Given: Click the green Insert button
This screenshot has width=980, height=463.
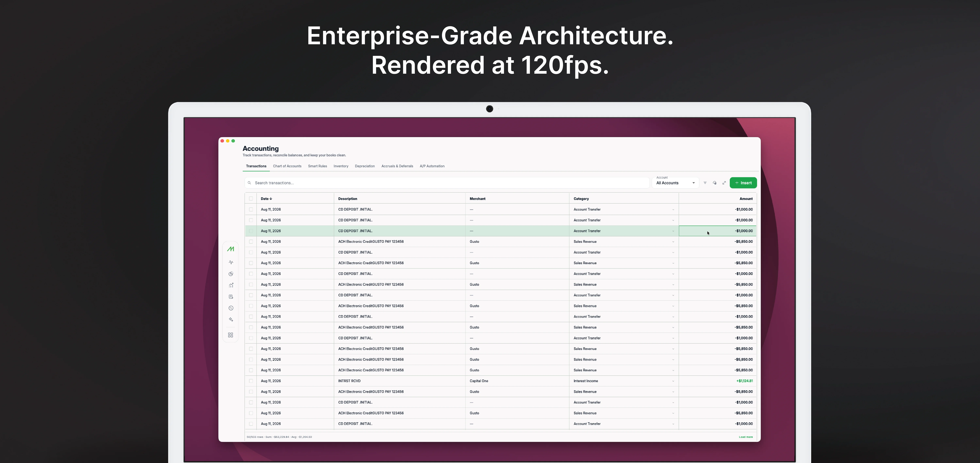Looking at the screenshot, I should coord(743,183).
